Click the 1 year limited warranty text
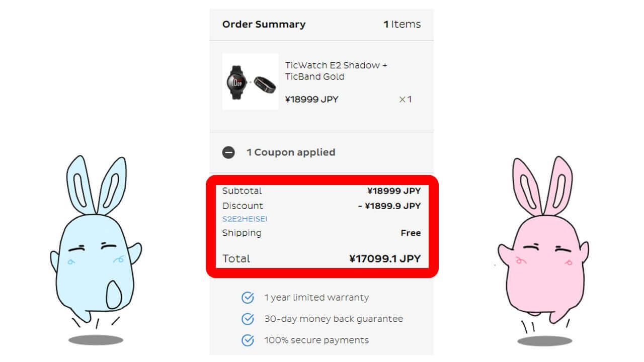Viewport: 644px width, 362px height. 316,298
